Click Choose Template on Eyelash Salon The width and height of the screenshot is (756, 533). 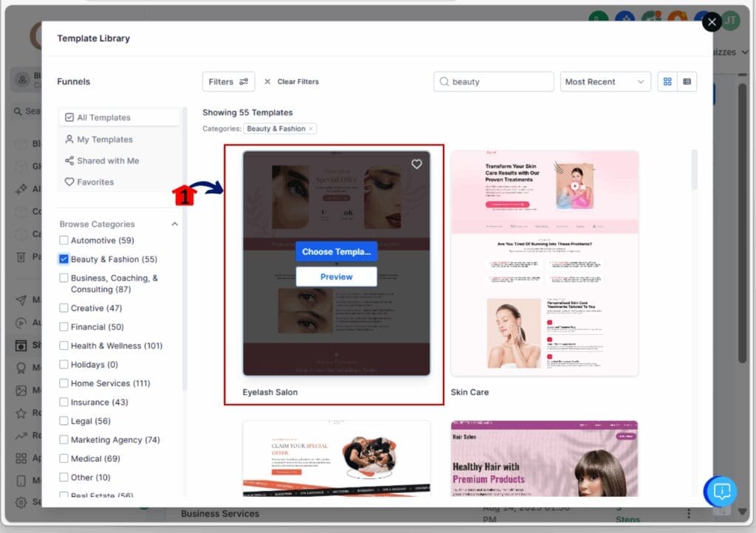[x=336, y=252]
